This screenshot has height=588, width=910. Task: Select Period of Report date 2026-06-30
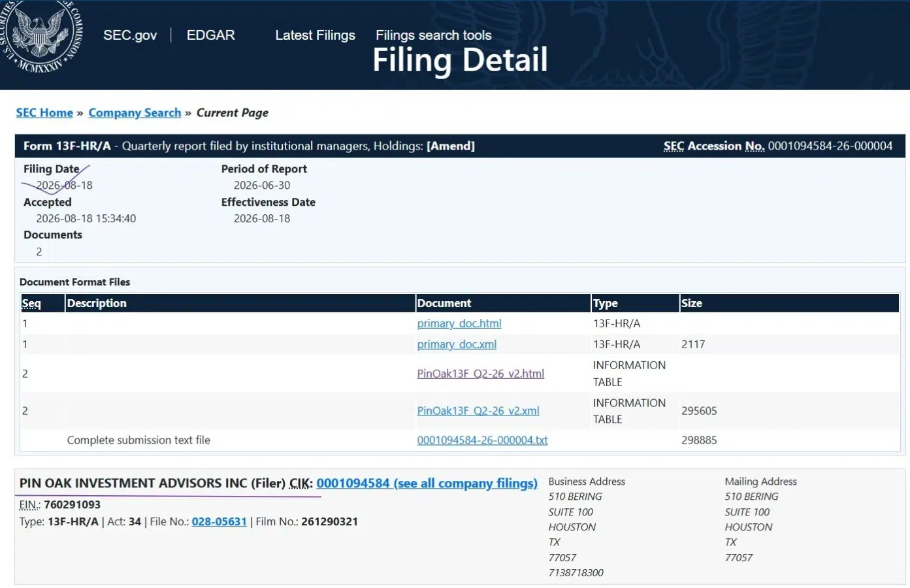coord(262,185)
